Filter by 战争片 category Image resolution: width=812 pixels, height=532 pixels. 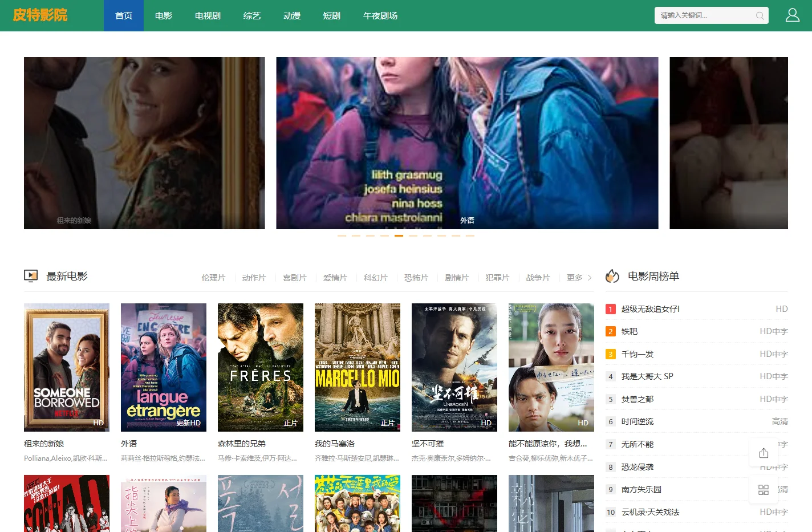pyautogui.click(x=538, y=278)
